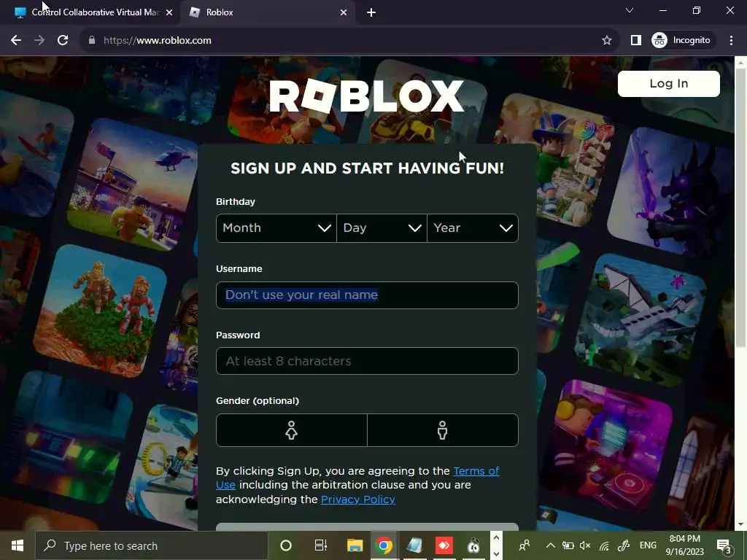747x560 pixels.
Task: Click the Roblox logo
Action: pos(367,96)
